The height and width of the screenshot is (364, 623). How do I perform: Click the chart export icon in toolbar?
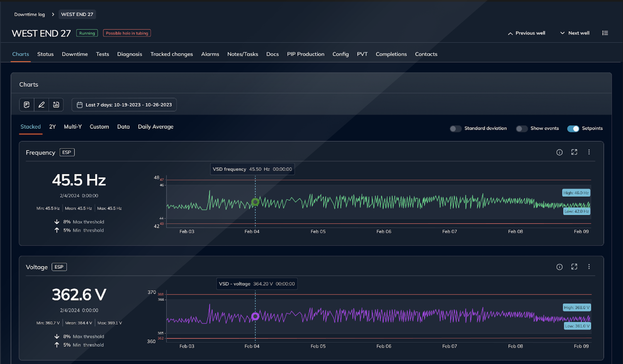pyautogui.click(x=56, y=105)
